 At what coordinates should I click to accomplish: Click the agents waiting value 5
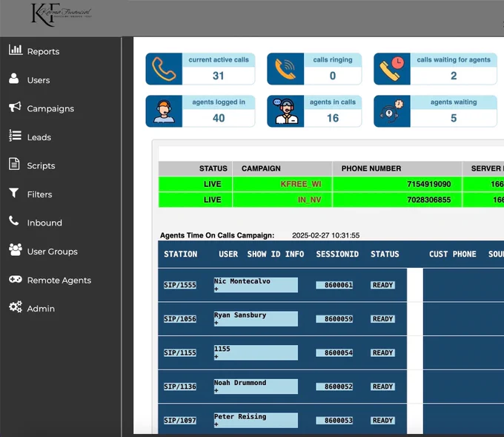[454, 118]
